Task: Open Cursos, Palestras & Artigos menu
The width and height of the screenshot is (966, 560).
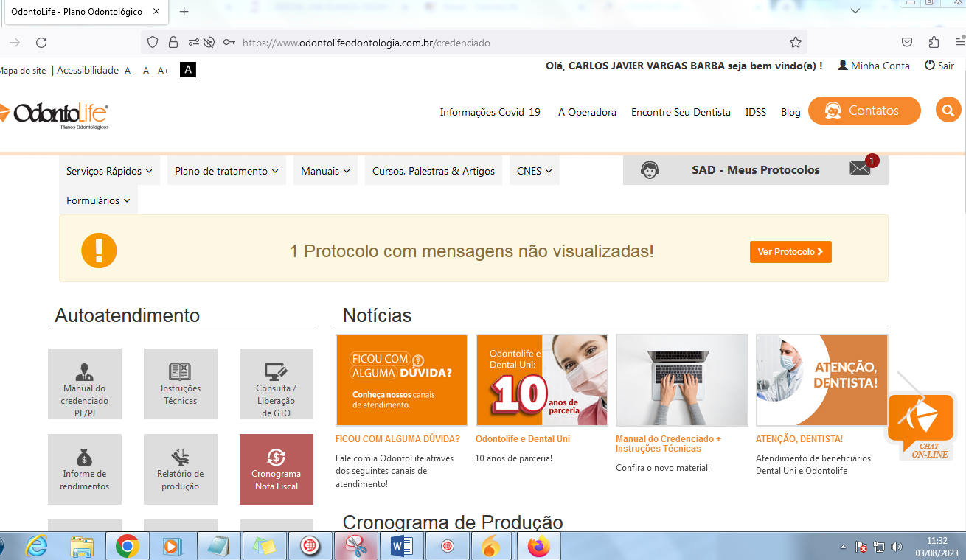Action: (434, 171)
